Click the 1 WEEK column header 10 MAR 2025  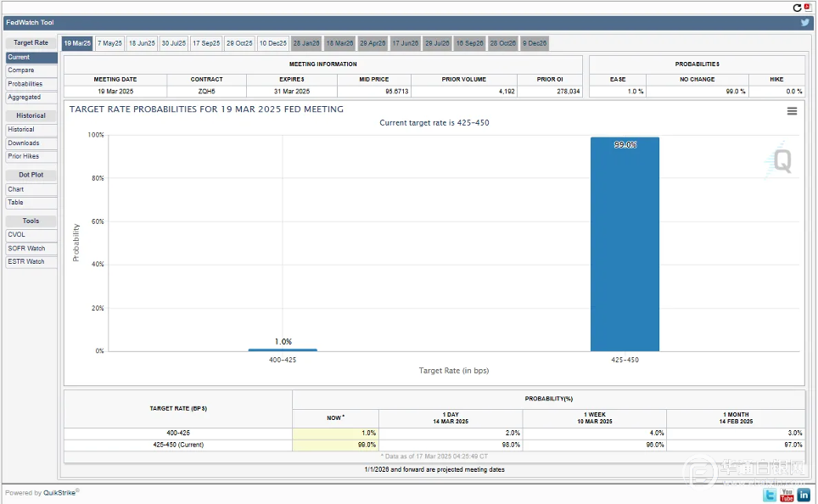pyautogui.click(x=595, y=418)
